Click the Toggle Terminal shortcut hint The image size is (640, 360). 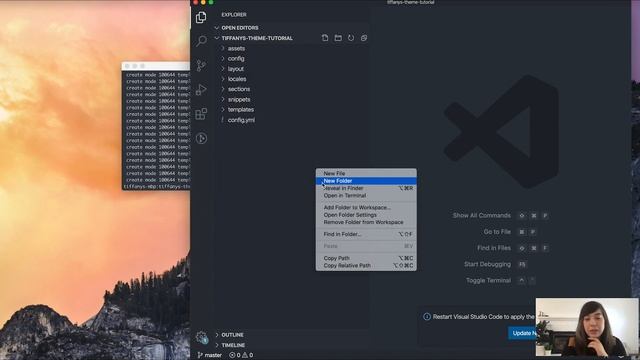(x=501, y=280)
